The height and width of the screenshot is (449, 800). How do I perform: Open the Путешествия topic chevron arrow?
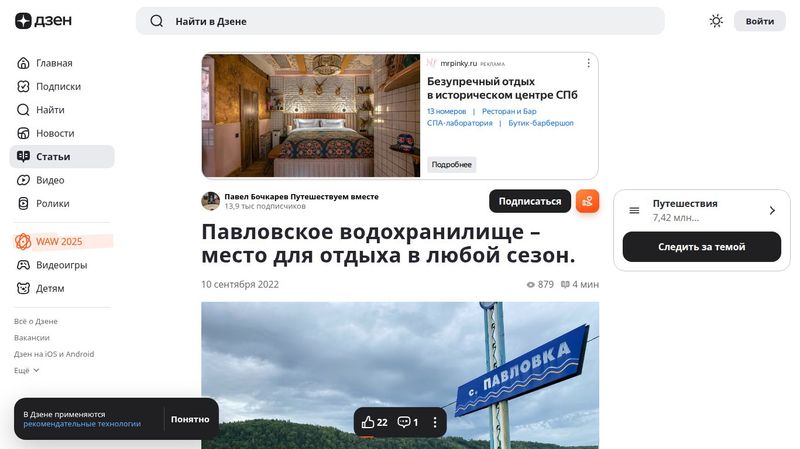click(772, 210)
